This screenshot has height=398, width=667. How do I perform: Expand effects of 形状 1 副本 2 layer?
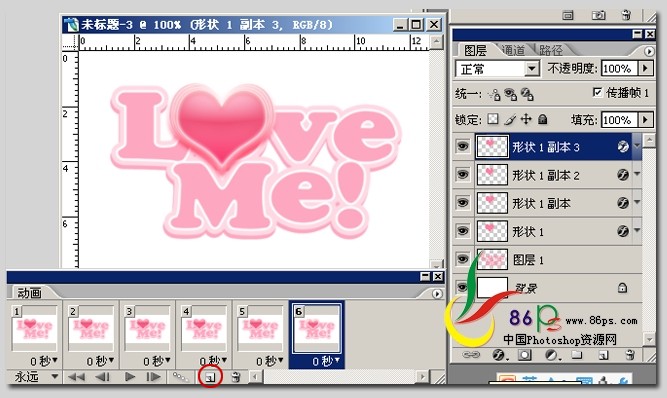click(637, 174)
